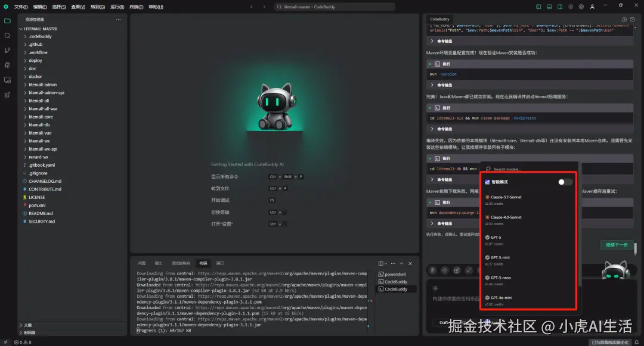
Task: Click the @ mention icon in chat input
Action: [x=435, y=288]
